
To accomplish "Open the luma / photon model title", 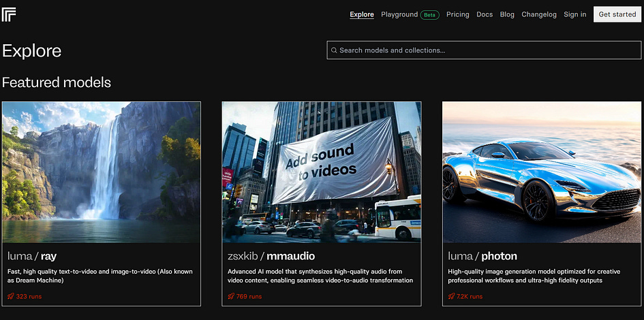I will click(482, 257).
